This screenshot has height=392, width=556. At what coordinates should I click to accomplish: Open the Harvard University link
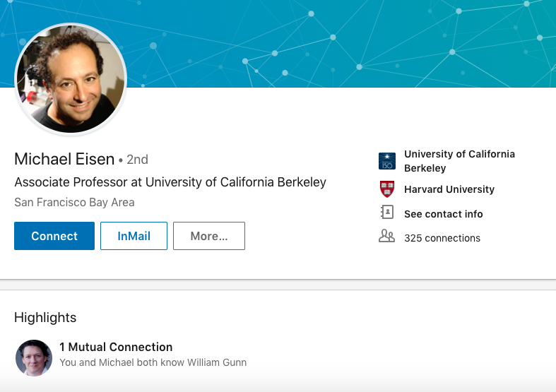(x=449, y=189)
